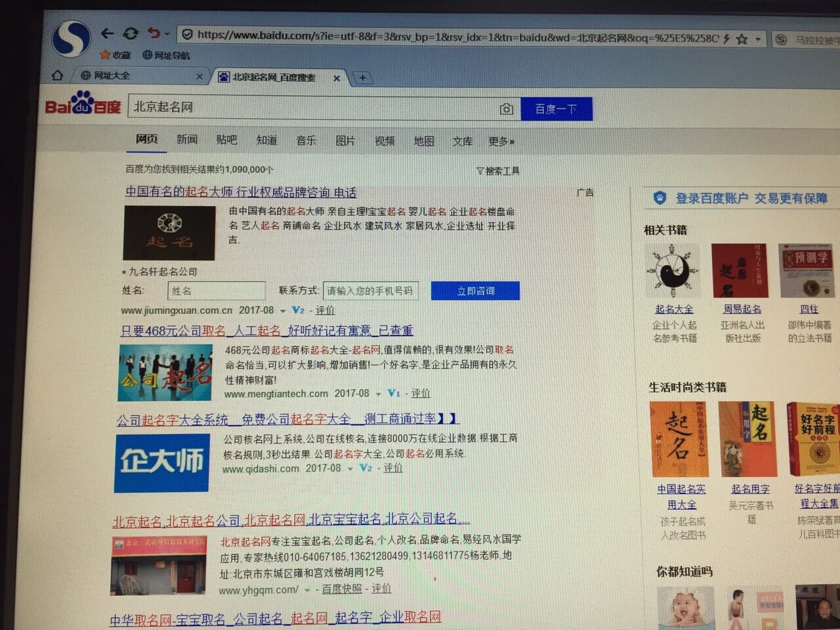Click the 中国起名实用大全 book cover
The height and width of the screenshot is (630, 840).
tap(679, 439)
